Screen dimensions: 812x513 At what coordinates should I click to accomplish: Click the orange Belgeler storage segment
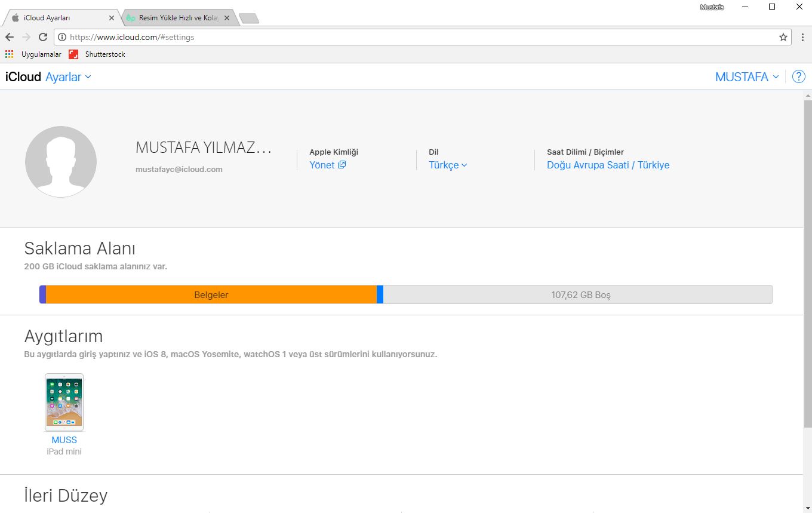[211, 295]
